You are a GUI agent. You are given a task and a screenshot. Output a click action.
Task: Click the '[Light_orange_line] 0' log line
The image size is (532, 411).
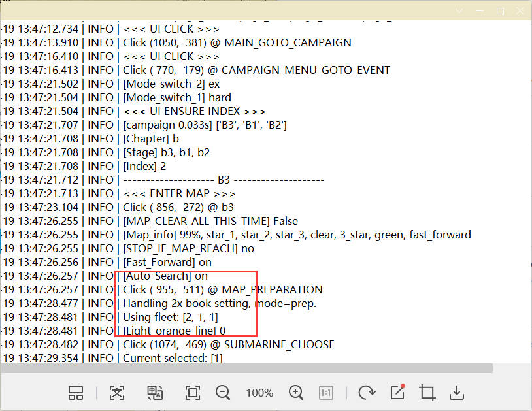tap(174, 331)
